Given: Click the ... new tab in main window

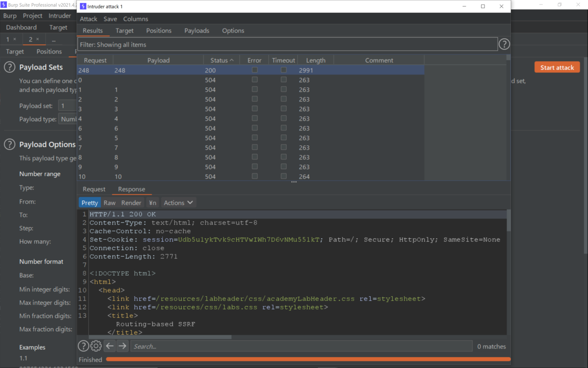Looking at the screenshot, I should point(53,39).
